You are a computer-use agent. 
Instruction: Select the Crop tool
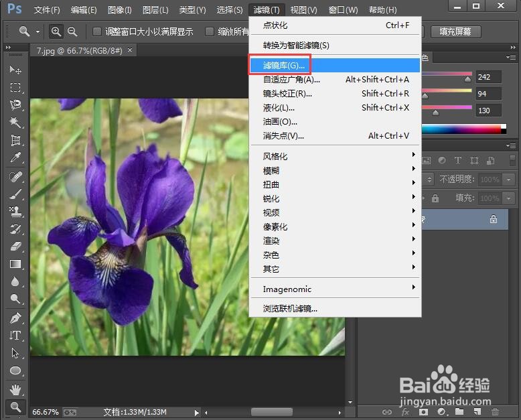15,140
